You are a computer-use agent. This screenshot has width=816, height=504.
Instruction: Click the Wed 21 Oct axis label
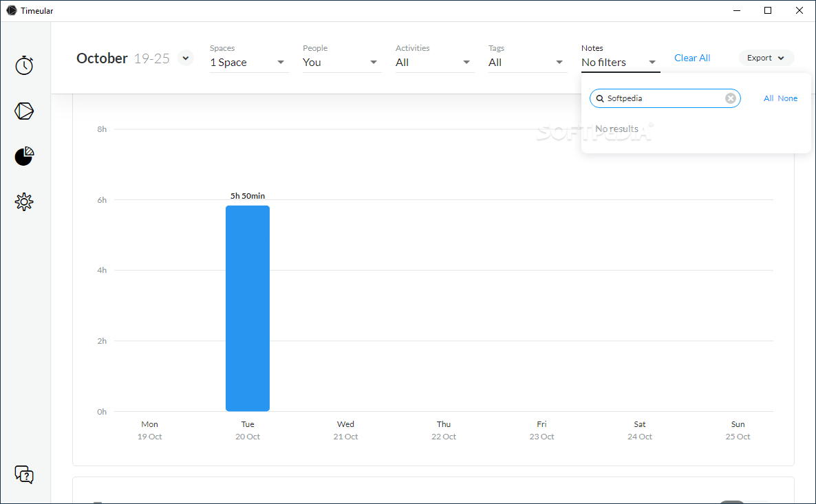click(345, 430)
